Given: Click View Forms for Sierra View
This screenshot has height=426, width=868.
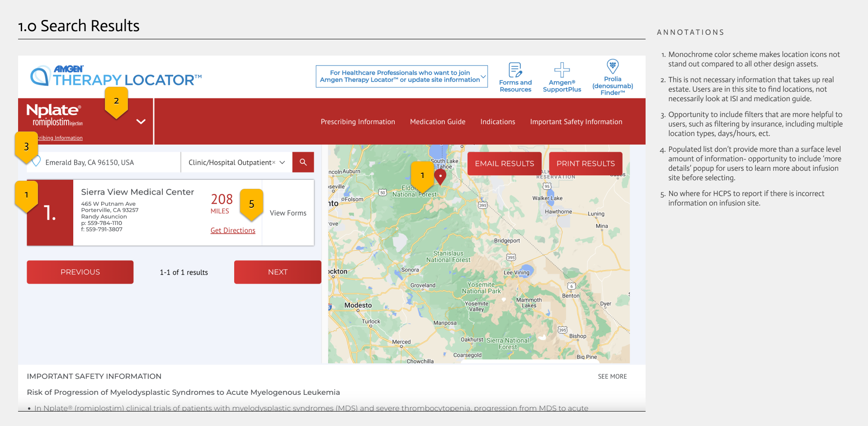Looking at the screenshot, I should tap(288, 213).
